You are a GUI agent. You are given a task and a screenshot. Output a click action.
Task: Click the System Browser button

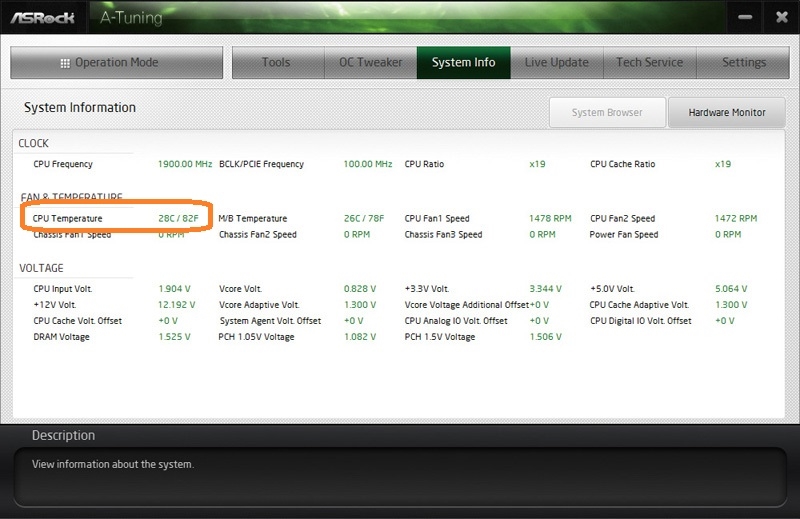607,112
